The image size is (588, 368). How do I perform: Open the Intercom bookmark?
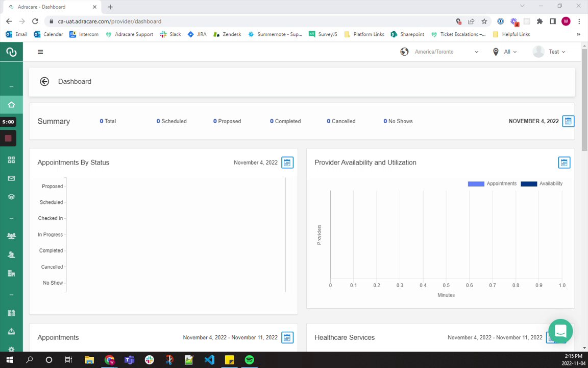84,34
